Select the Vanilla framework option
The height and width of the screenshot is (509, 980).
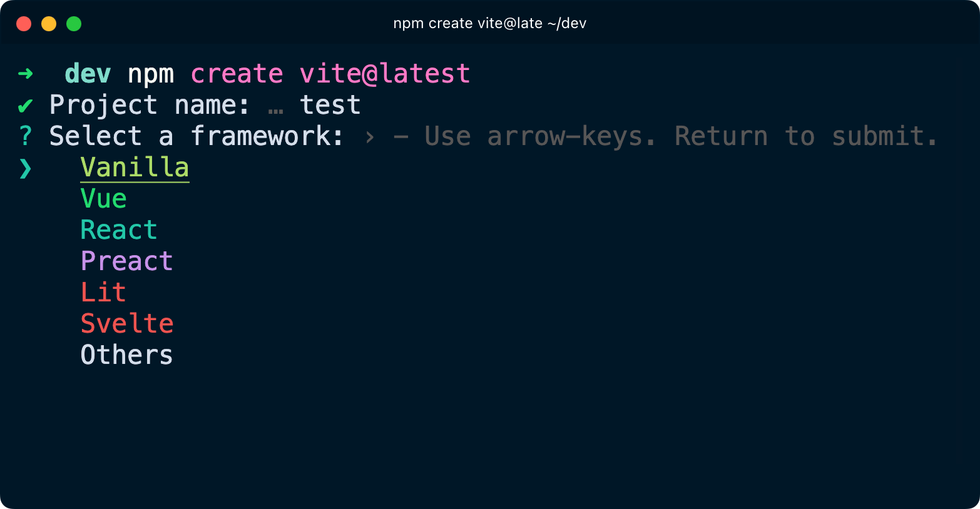click(x=135, y=168)
